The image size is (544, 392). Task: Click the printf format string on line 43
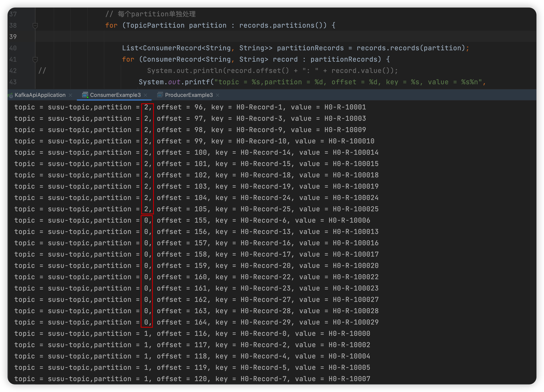[x=348, y=82]
